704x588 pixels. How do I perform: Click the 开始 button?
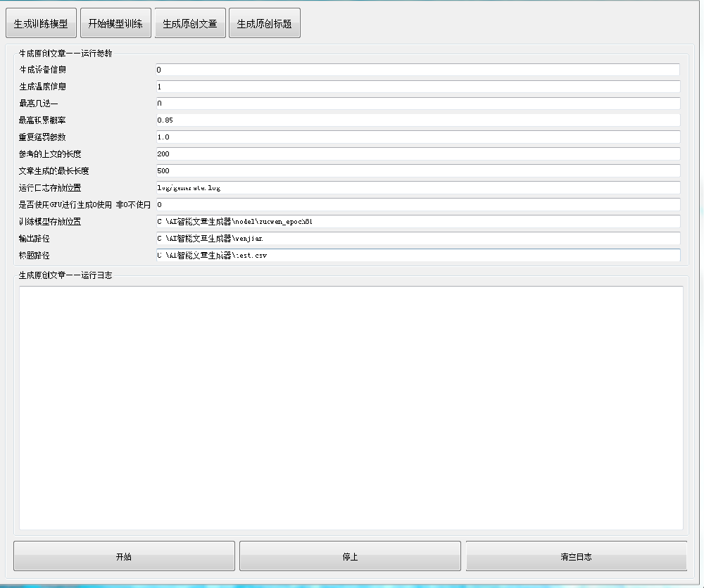(x=124, y=556)
